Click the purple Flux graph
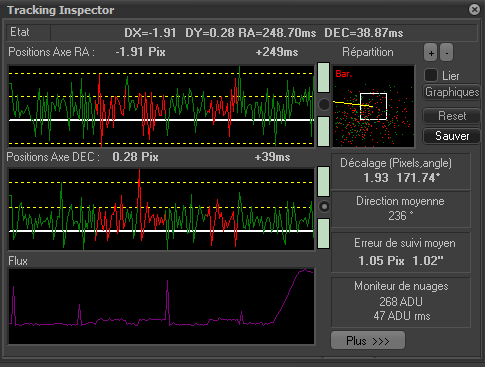 pyautogui.click(x=161, y=306)
